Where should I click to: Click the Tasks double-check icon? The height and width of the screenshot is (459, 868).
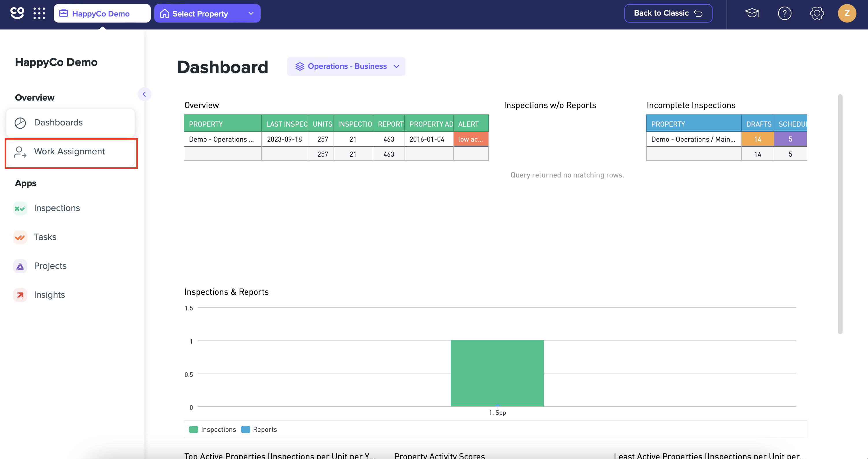20,237
